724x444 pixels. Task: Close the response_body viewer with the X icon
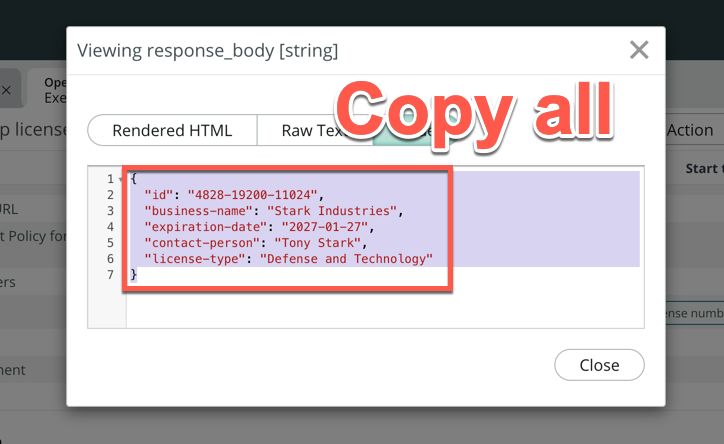639,50
